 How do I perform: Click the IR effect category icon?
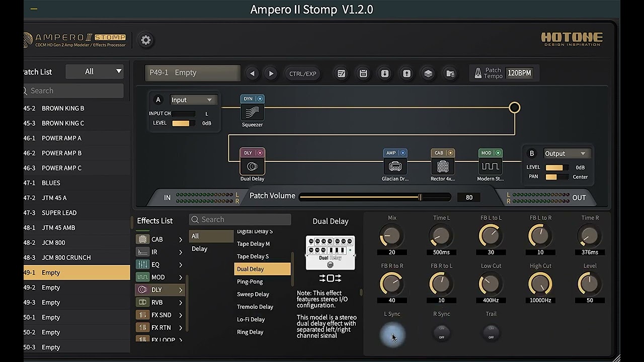(143, 252)
